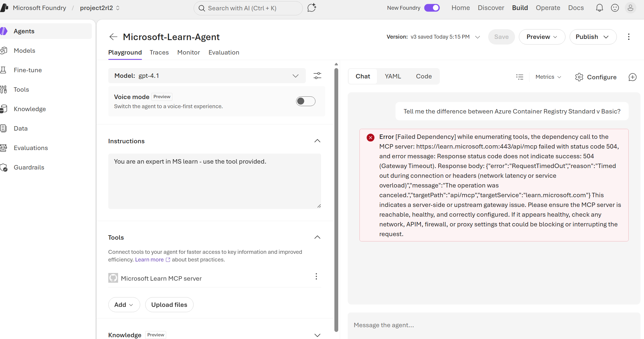Click the Agents sidebar icon

(x=4, y=31)
